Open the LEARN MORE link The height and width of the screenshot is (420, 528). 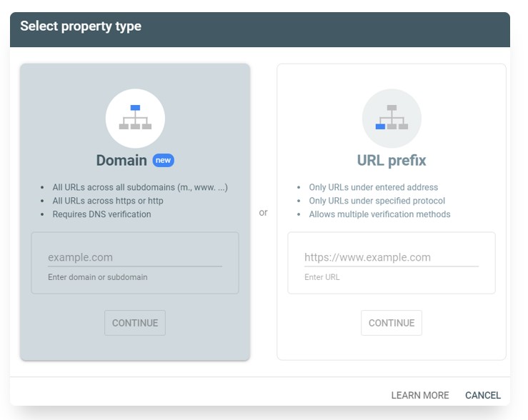pyautogui.click(x=420, y=395)
